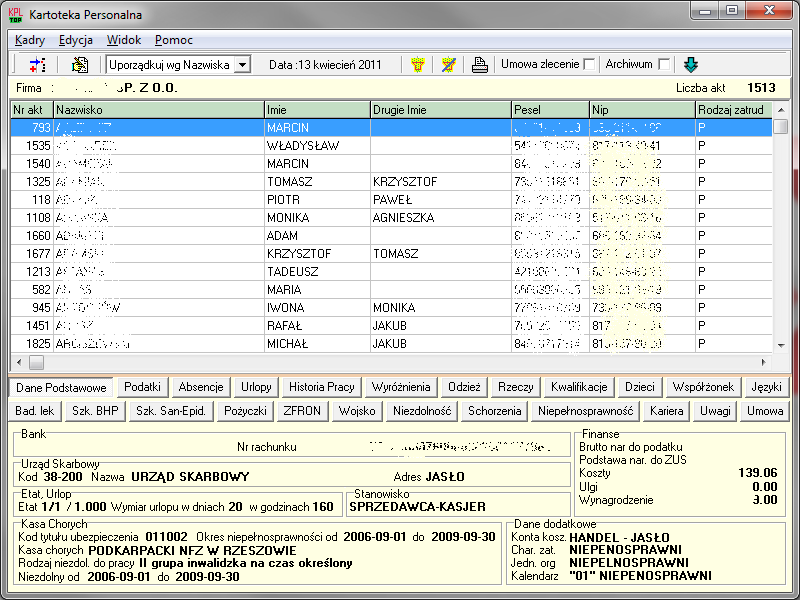Select the Niepełnosprawność tab
The width and height of the screenshot is (800, 600).
(585, 411)
